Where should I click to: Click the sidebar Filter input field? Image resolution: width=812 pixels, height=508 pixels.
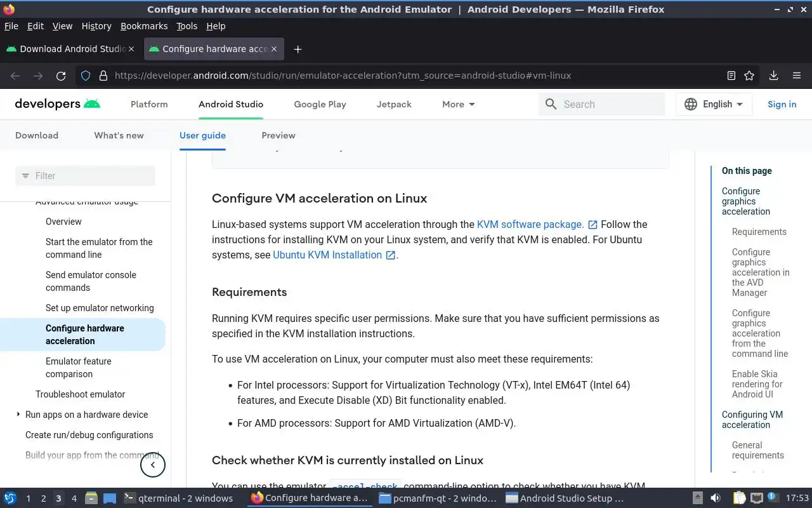(x=85, y=176)
